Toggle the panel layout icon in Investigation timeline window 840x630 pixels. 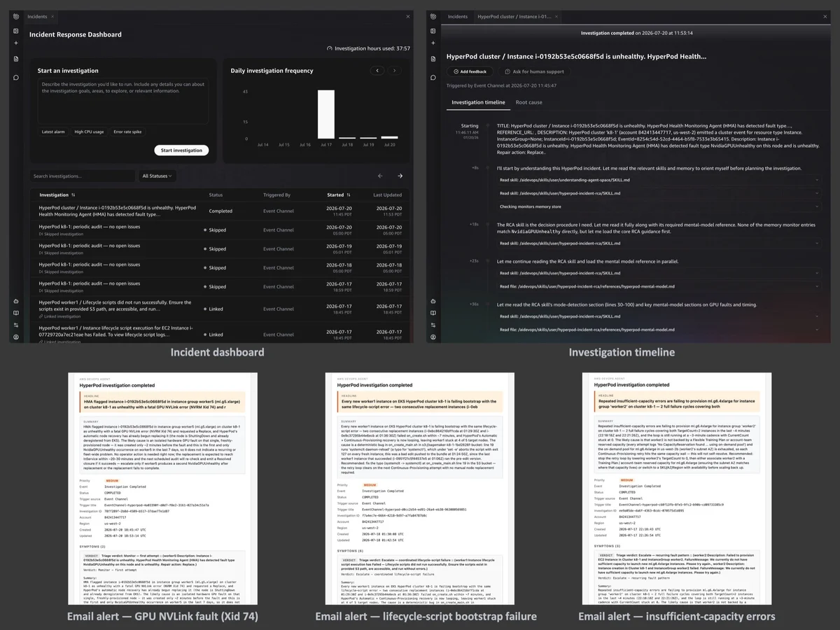[x=433, y=30]
